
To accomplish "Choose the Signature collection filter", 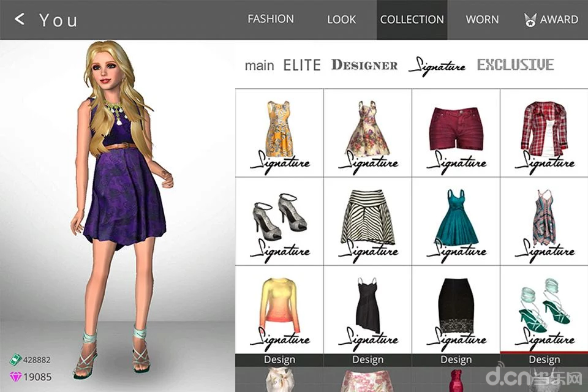I will (437, 66).
